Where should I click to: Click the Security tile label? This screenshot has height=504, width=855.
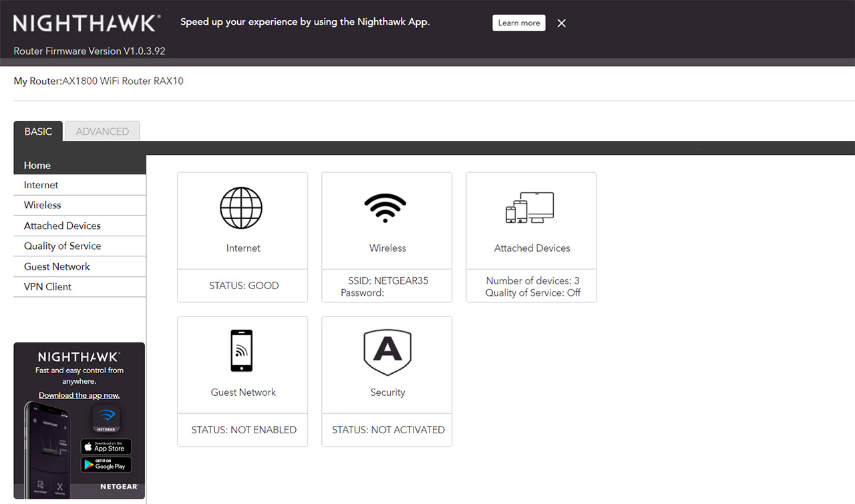[387, 392]
